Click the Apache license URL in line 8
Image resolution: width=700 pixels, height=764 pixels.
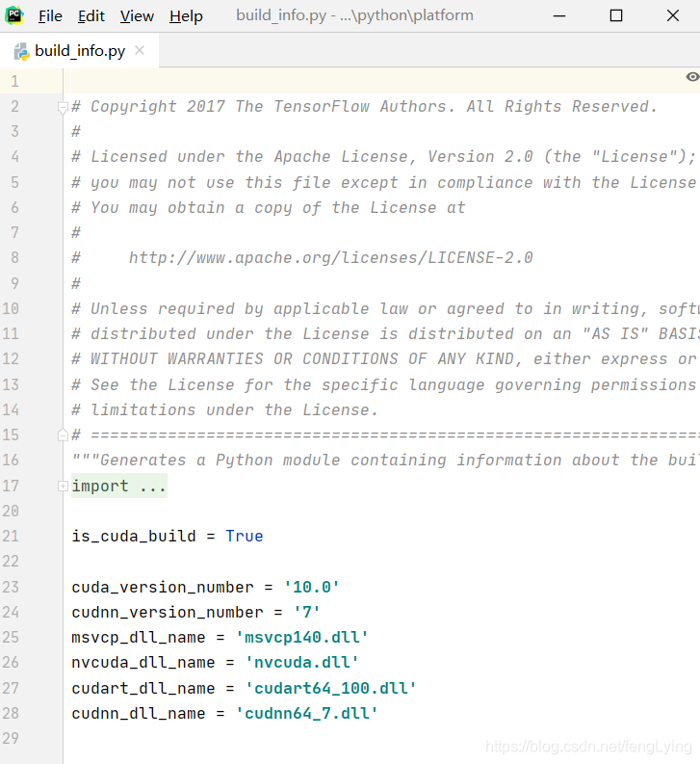point(331,257)
